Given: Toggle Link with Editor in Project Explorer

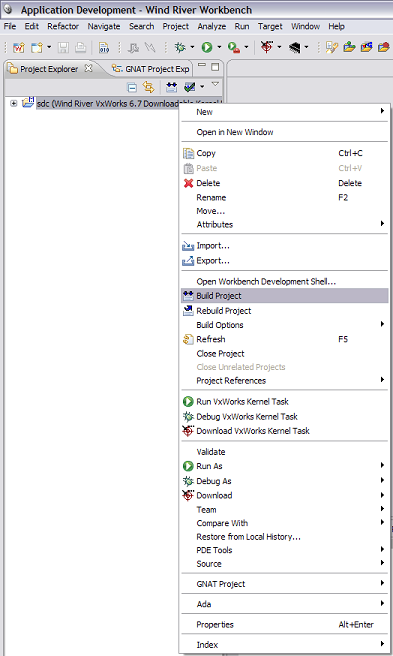Looking at the screenshot, I should (x=148, y=87).
